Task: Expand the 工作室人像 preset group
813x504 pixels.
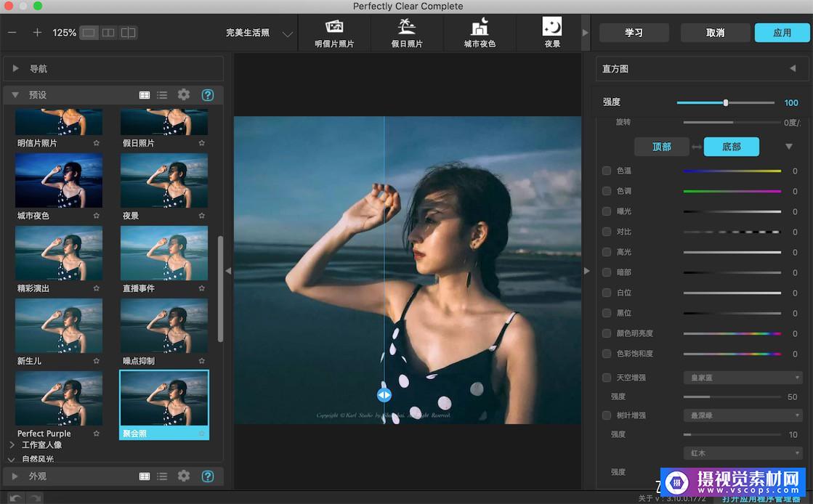Action: [12, 444]
